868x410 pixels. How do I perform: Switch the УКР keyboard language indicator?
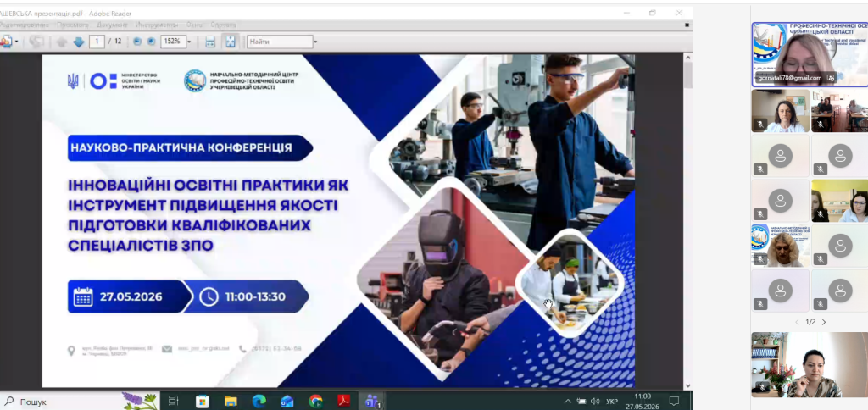(612, 402)
